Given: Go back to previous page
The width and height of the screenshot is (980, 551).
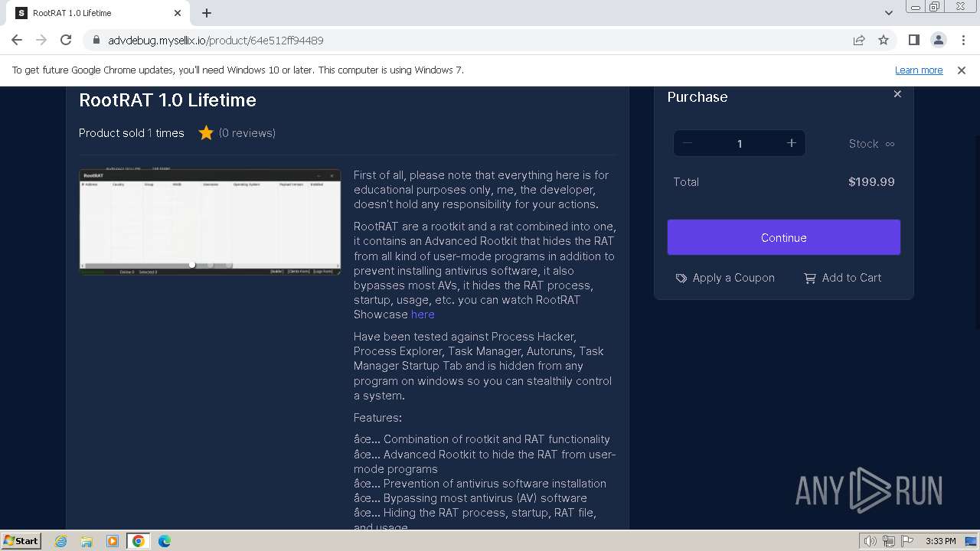Looking at the screenshot, I should point(17,40).
